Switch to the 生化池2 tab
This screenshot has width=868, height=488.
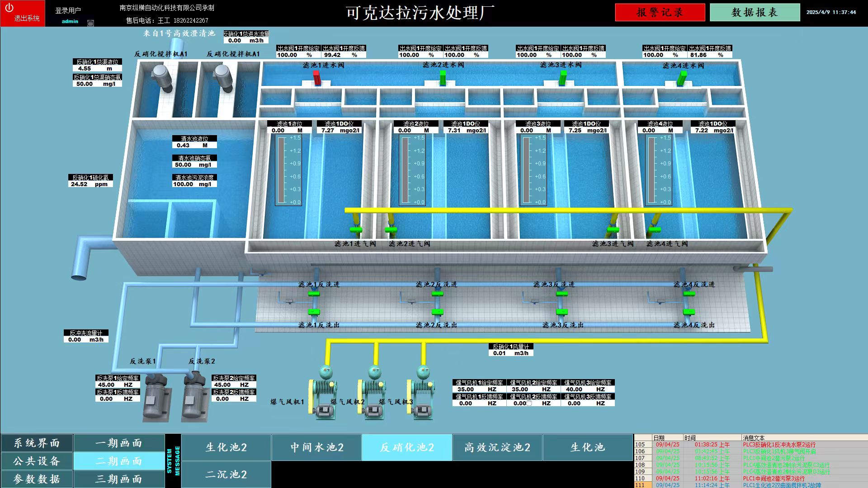click(x=226, y=447)
